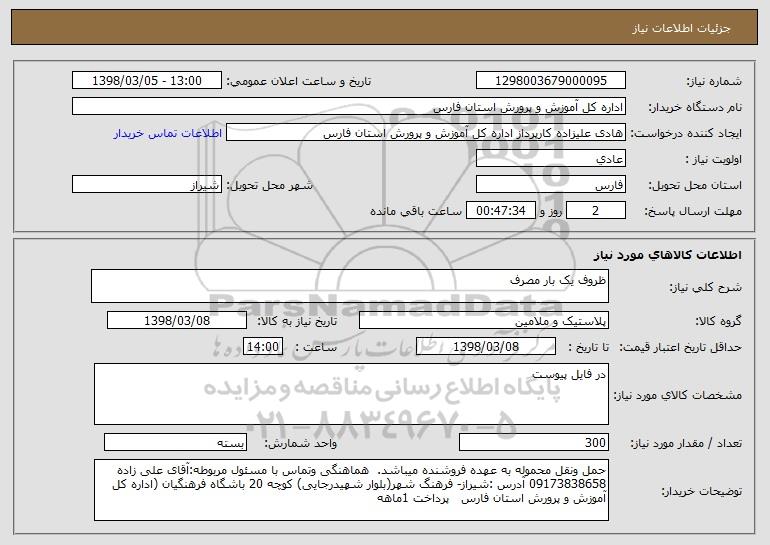Click the delivery province field 'فارس'
The image size is (770, 545).
point(550,184)
